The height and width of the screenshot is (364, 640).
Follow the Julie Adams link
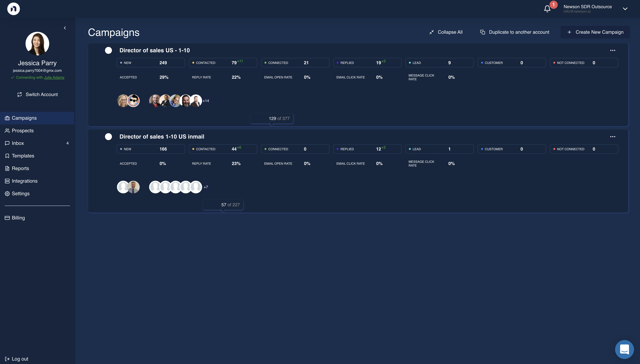pyautogui.click(x=54, y=77)
